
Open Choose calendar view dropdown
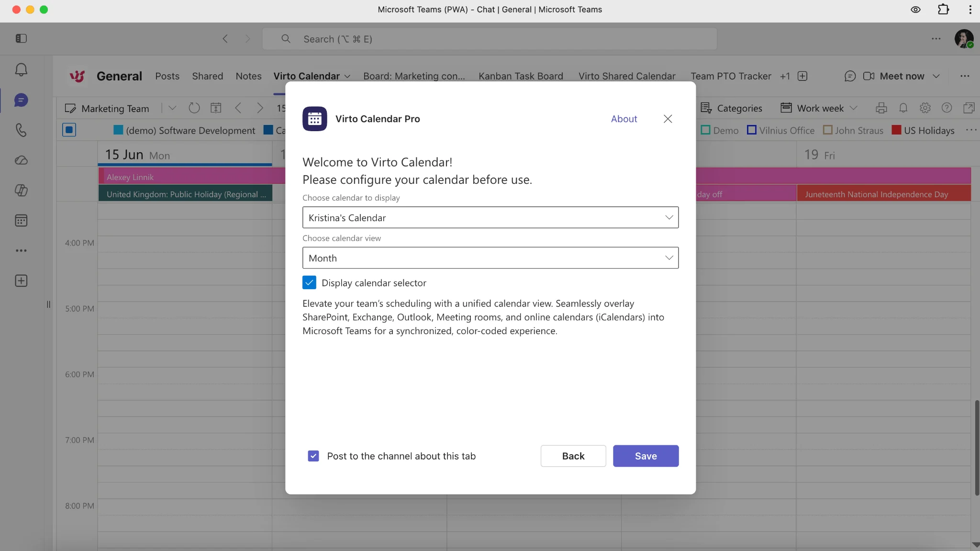[490, 258]
